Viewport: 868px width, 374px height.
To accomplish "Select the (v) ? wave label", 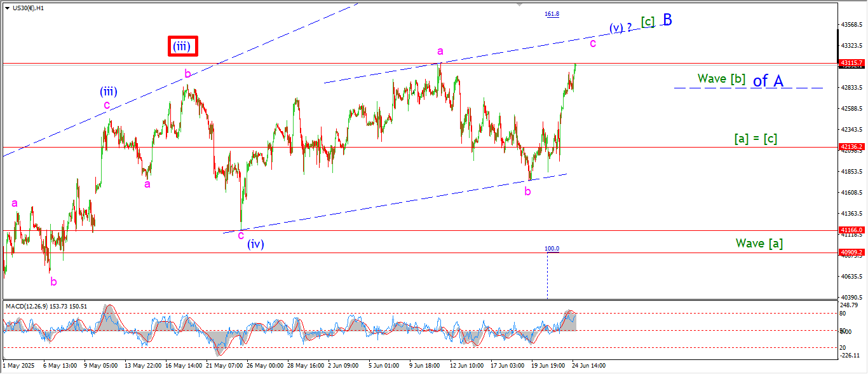I will click(621, 28).
